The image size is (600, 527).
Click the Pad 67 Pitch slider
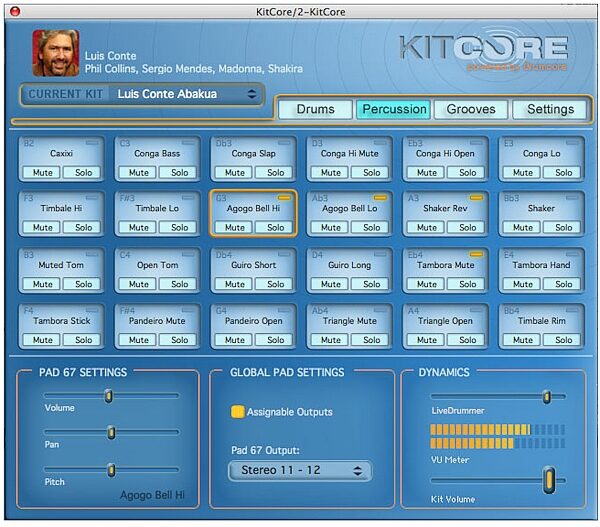(111, 470)
